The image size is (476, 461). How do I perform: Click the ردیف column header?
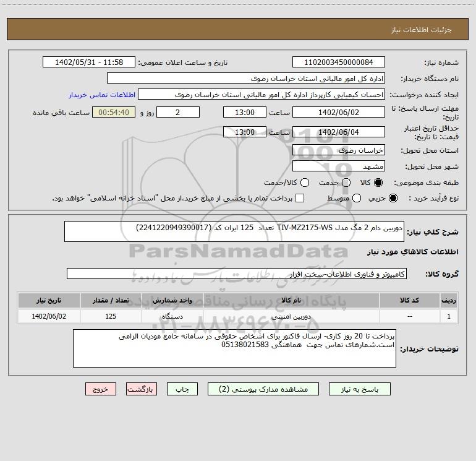449,300
